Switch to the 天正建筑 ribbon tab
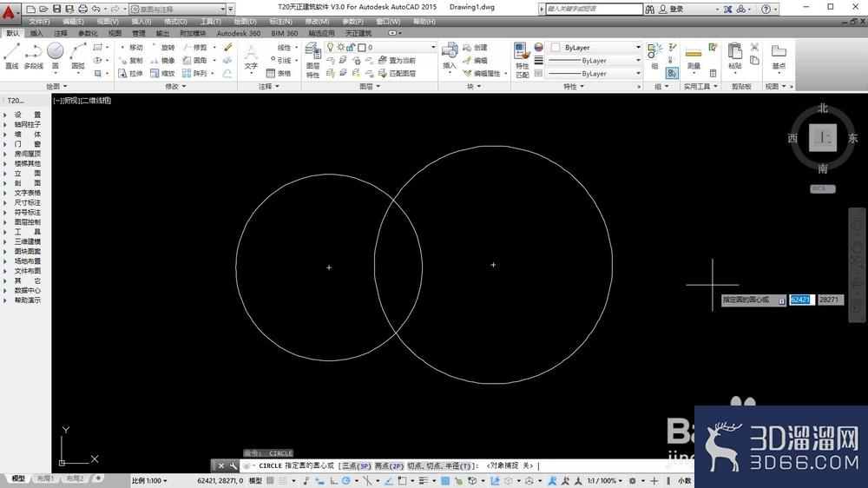This screenshot has height=488, width=868. click(x=358, y=33)
